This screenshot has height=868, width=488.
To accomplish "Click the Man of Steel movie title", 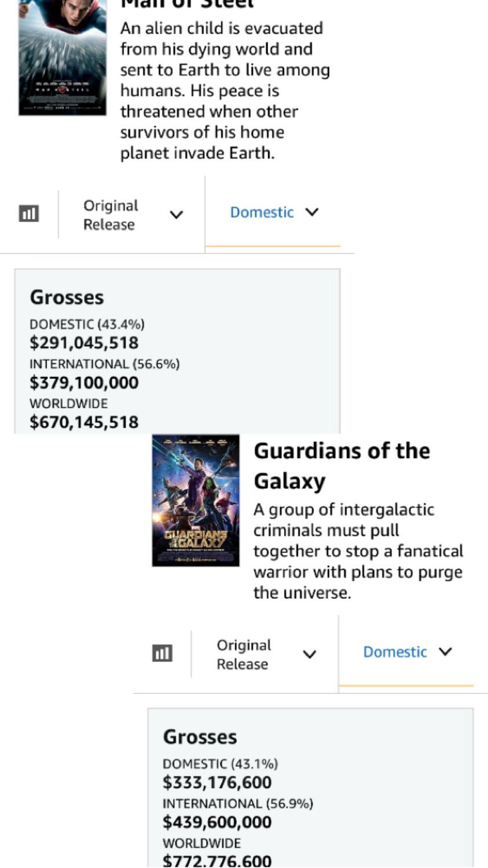I will click(186, 5).
